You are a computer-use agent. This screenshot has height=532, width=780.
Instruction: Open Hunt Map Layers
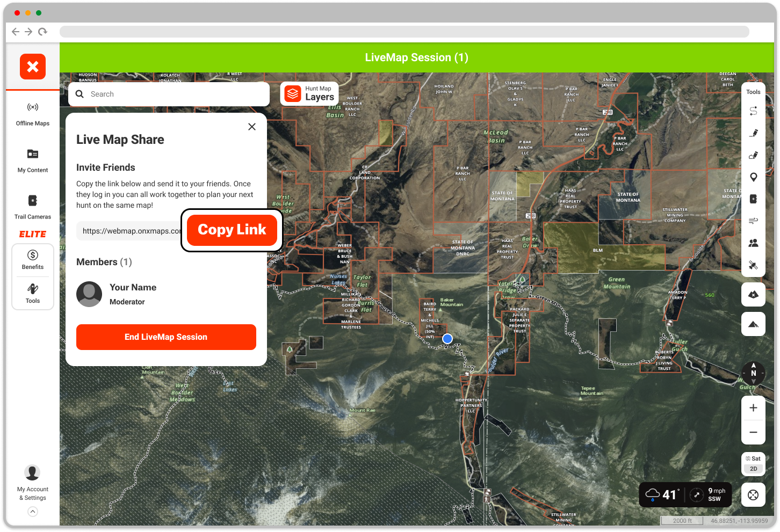309,93
